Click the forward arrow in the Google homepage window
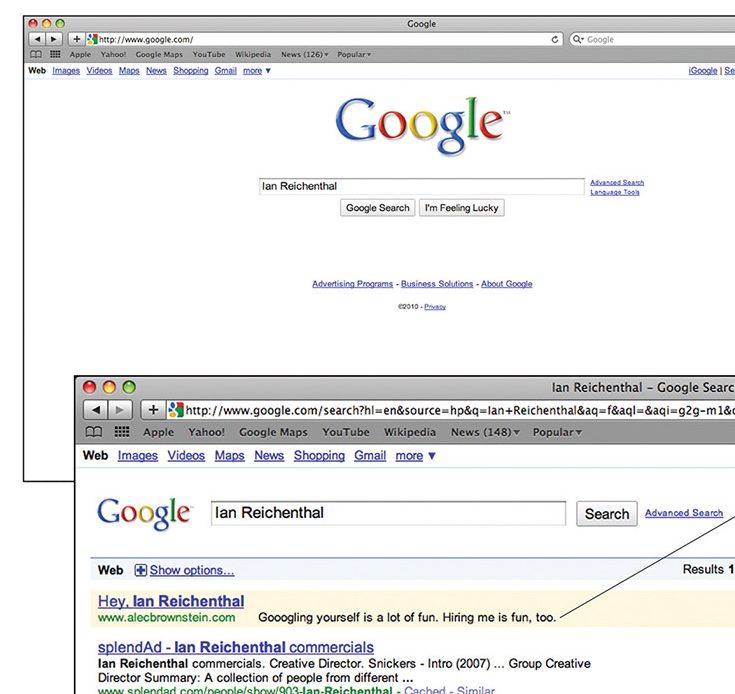 [53, 39]
